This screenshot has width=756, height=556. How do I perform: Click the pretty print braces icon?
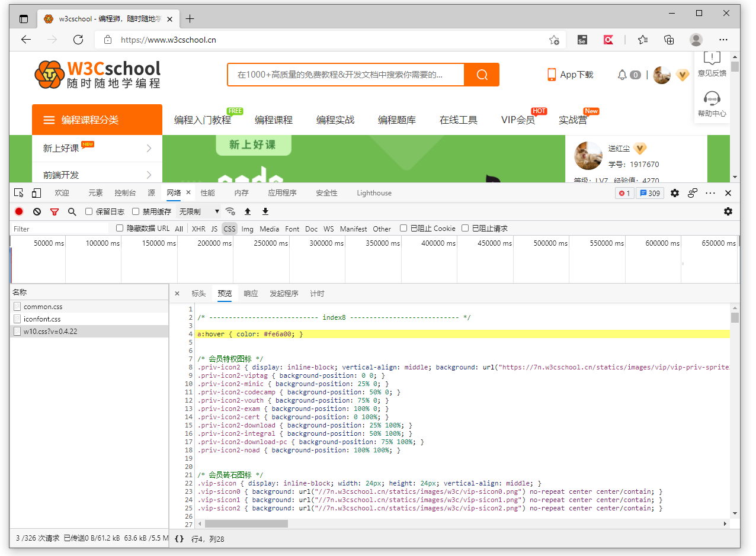pos(180,539)
